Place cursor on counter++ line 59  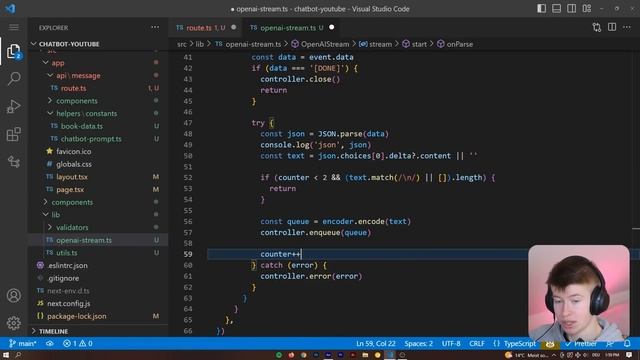click(280, 254)
